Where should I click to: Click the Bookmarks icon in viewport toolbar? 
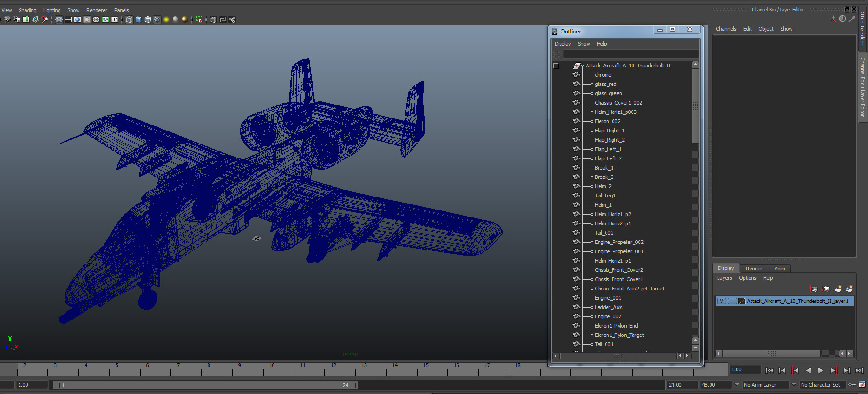(26, 20)
